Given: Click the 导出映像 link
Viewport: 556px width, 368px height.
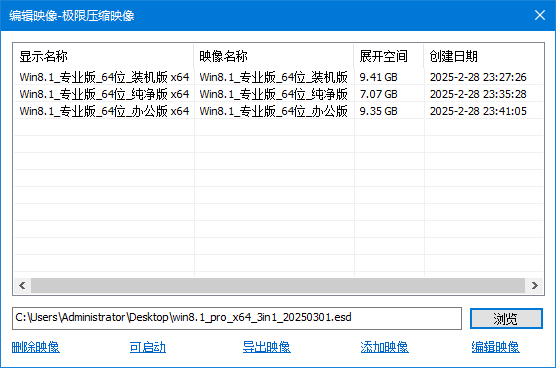Looking at the screenshot, I should [x=267, y=347].
